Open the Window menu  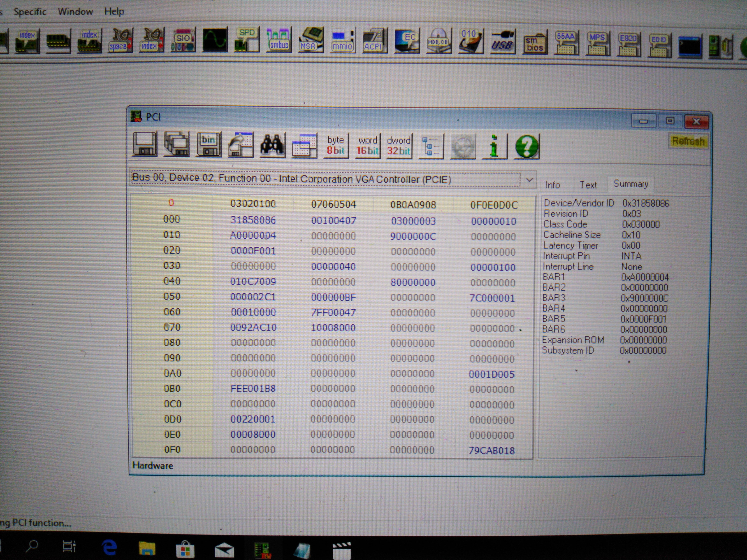tap(75, 11)
